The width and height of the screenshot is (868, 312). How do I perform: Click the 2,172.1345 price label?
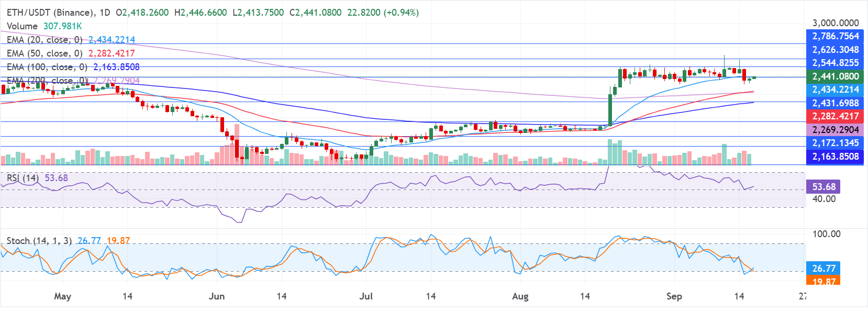pos(835,143)
